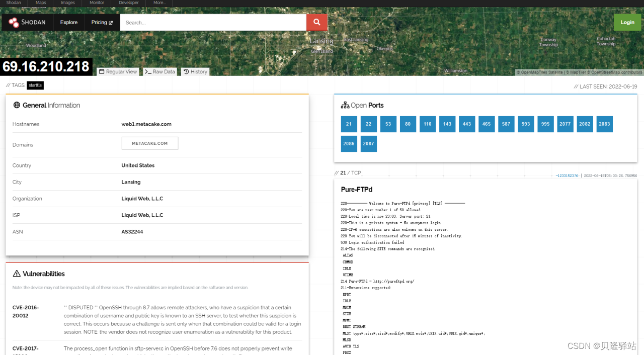Jump to open port 995

pos(545,124)
